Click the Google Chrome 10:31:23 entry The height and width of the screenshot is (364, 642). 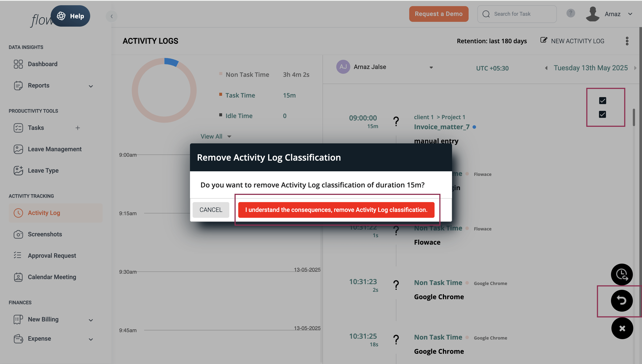click(439, 297)
